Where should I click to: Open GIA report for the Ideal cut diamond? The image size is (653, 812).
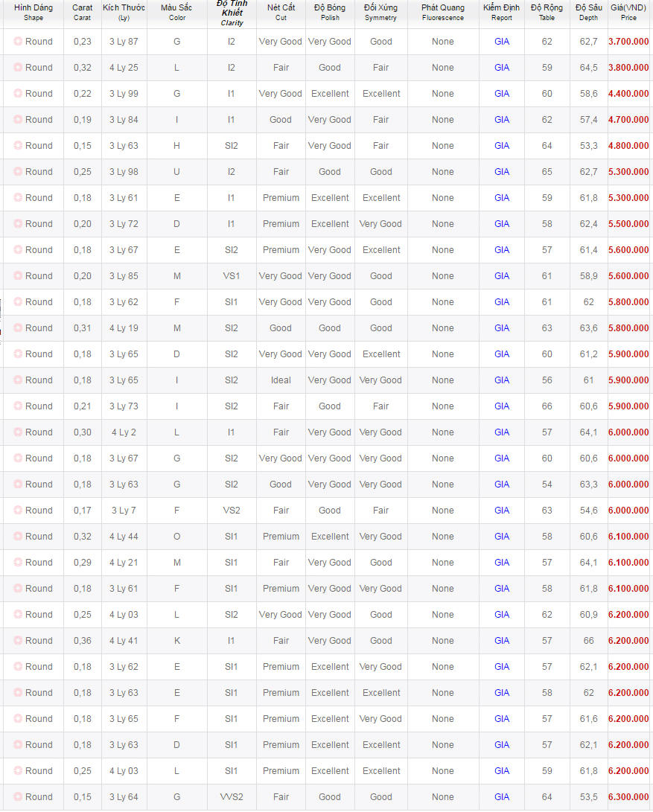click(502, 380)
